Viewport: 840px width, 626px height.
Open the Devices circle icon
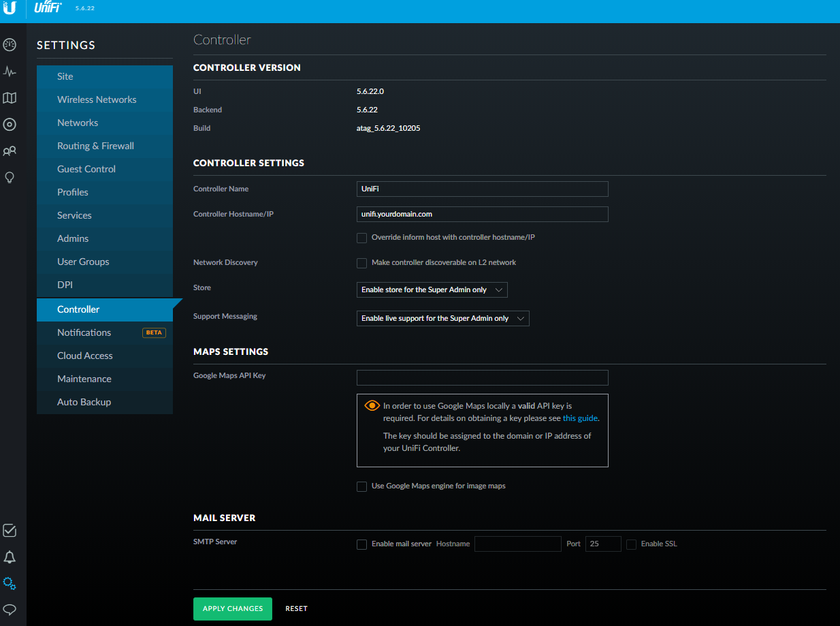click(10, 125)
